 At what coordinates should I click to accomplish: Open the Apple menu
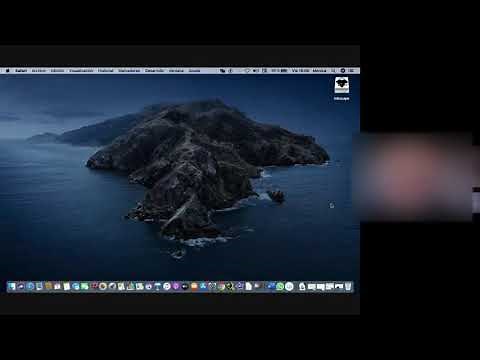(8, 71)
